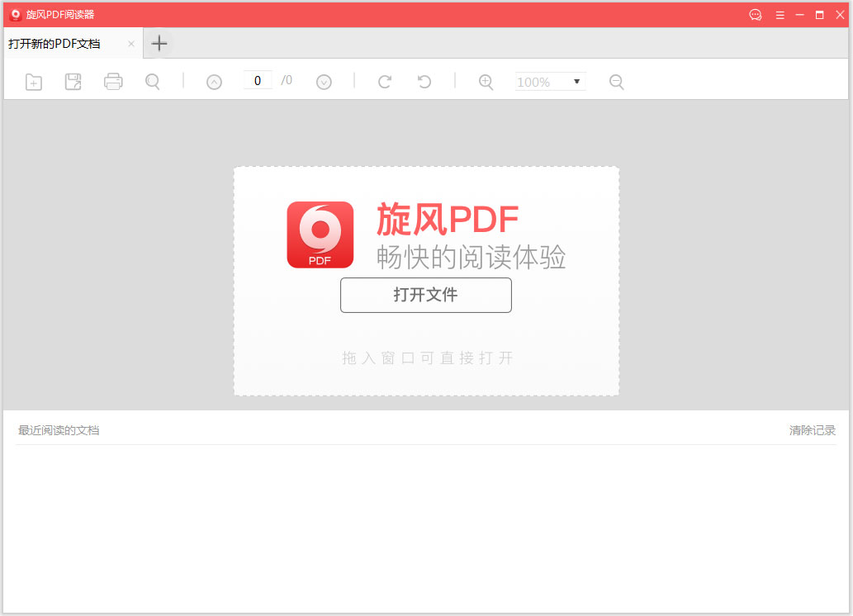Zoom in with the plus magnifier

point(486,82)
